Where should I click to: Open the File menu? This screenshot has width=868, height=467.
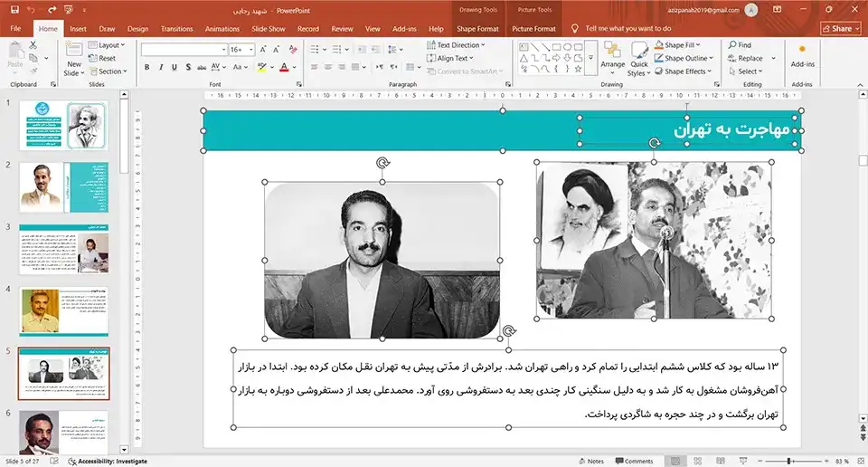(15, 28)
